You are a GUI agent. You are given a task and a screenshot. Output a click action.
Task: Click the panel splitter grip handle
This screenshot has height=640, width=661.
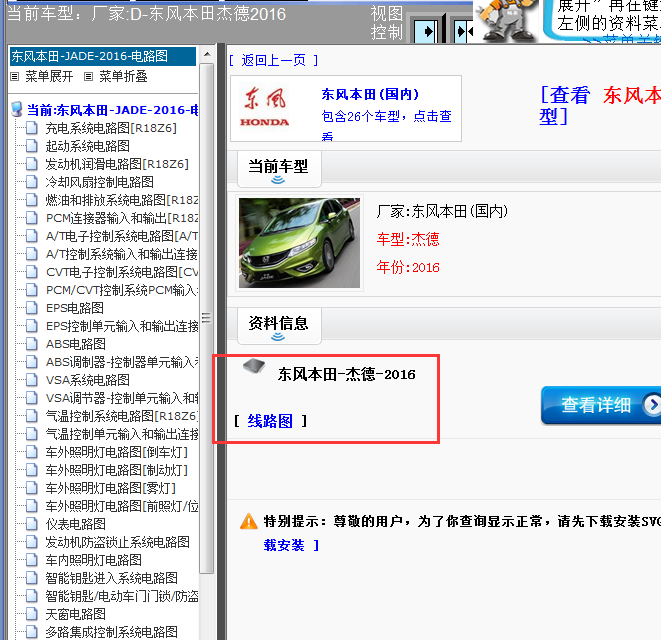coord(206,317)
